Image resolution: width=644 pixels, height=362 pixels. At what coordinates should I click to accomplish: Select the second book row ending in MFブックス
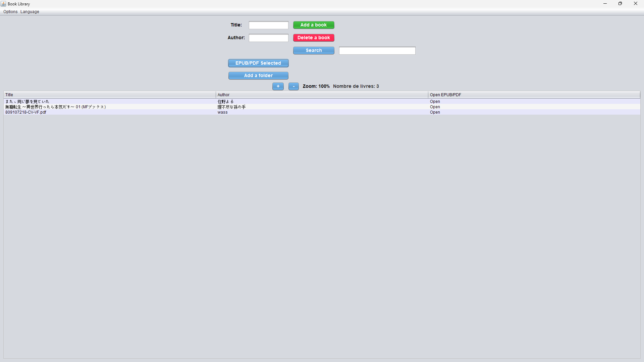coord(55,107)
